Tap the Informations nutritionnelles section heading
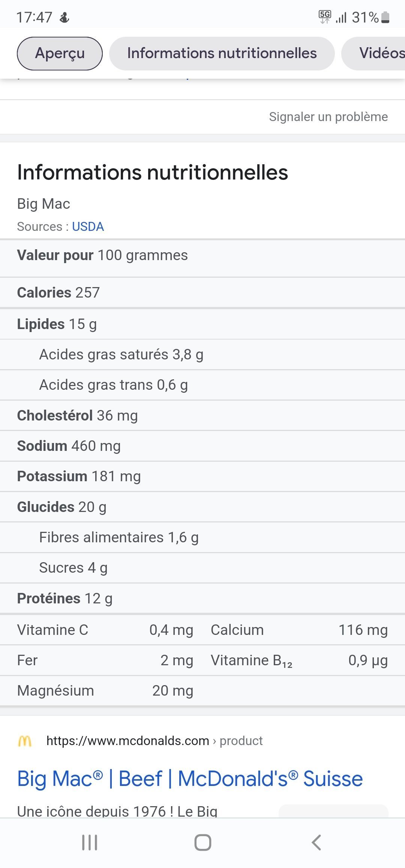Viewport: 405px width, 868px height. [153, 172]
